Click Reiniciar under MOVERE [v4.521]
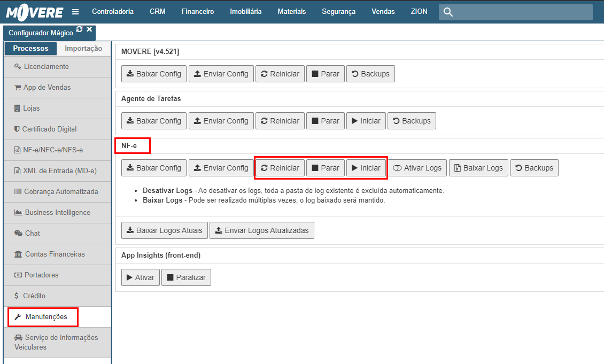Screen dimensions: 604x364 280,74
